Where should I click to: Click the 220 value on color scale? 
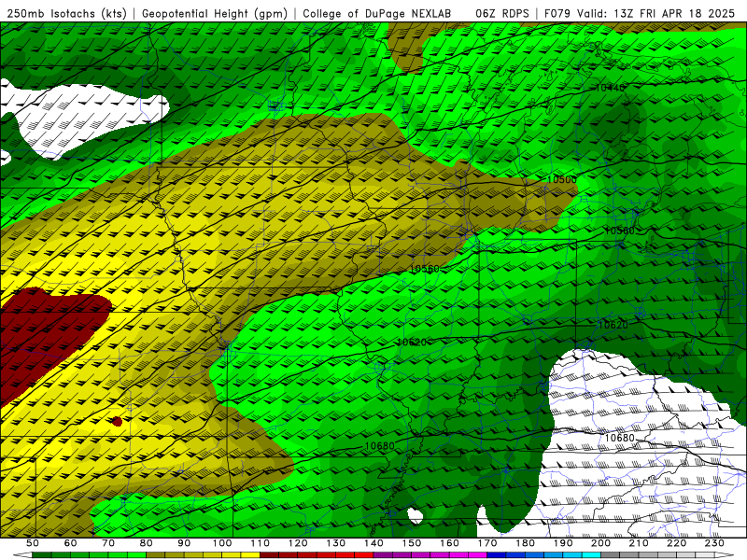pos(676,543)
